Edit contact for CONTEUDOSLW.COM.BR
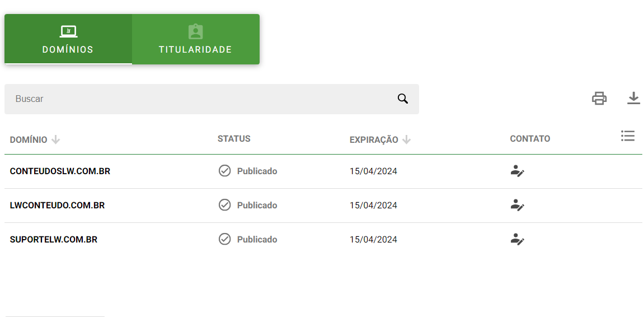The width and height of the screenshot is (644, 317). coord(517,171)
